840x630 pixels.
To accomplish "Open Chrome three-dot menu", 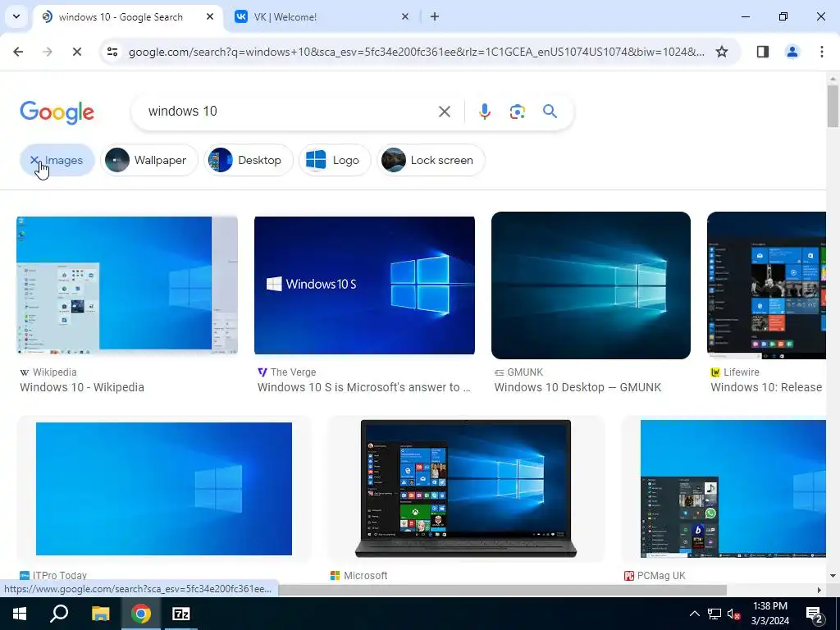I will [822, 52].
